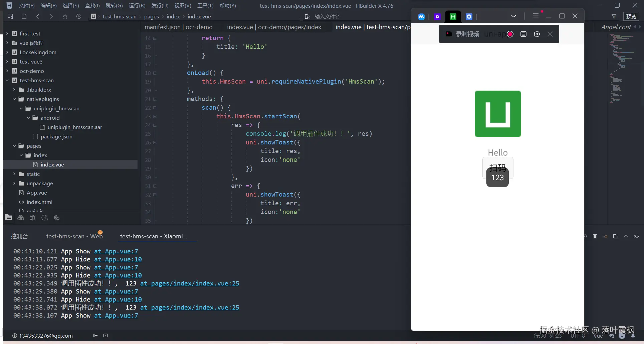Open the 运行(R) menu
This screenshot has height=344, width=644.
[x=137, y=6]
